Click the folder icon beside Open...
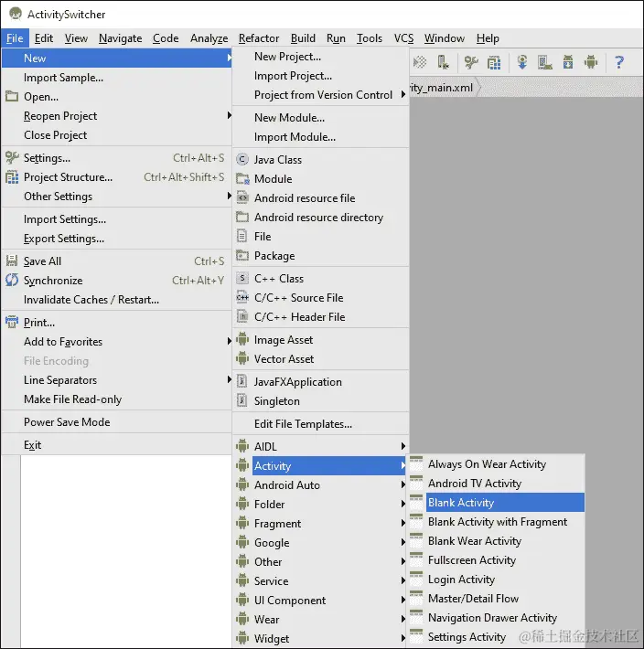644x649 pixels. (12, 97)
